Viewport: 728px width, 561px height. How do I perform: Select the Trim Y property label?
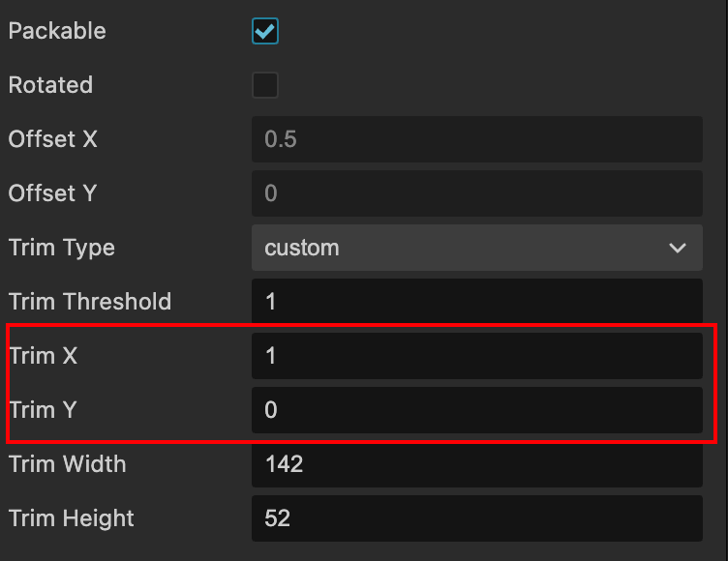click(x=43, y=410)
